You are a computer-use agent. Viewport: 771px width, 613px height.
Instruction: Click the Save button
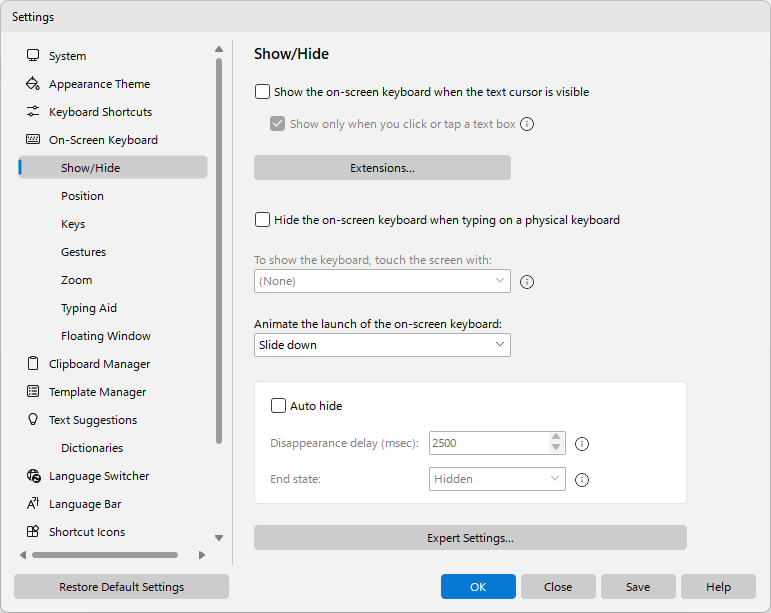click(x=638, y=586)
